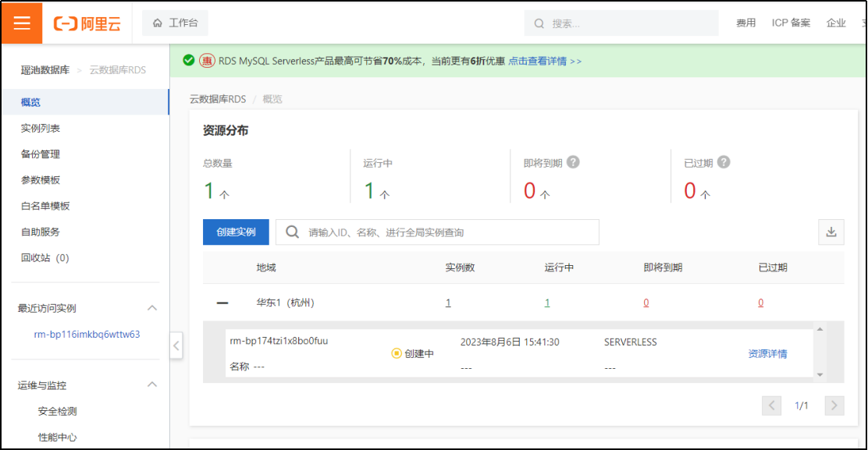Viewport: 868px width, 450px height.
Task: Click the SERVERLESS label in instance row
Action: coord(631,342)
